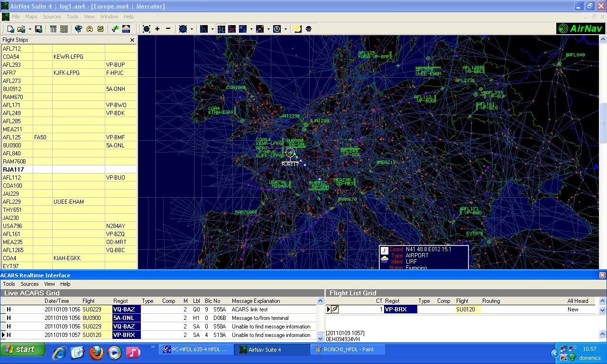Toggle the green tracks layer icon
Image resolution: width=607 pixels, height=364 pixels.
pos(242,29)
